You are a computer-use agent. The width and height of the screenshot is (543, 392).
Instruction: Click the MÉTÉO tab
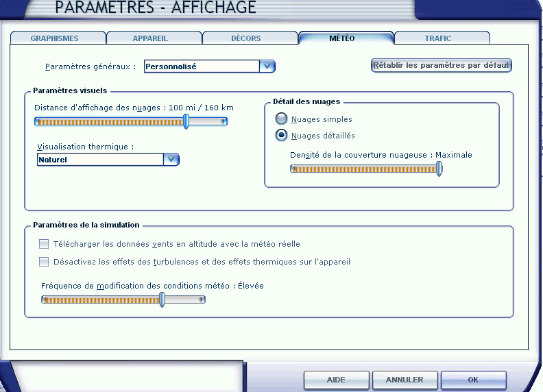tap(346, 38)
